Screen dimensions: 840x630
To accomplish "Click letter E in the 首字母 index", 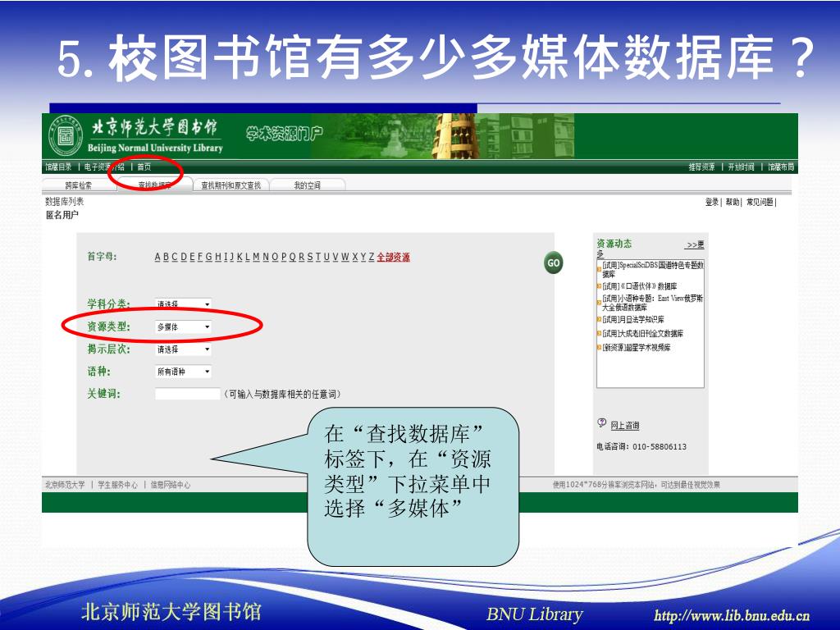I will tap(192, 257).
